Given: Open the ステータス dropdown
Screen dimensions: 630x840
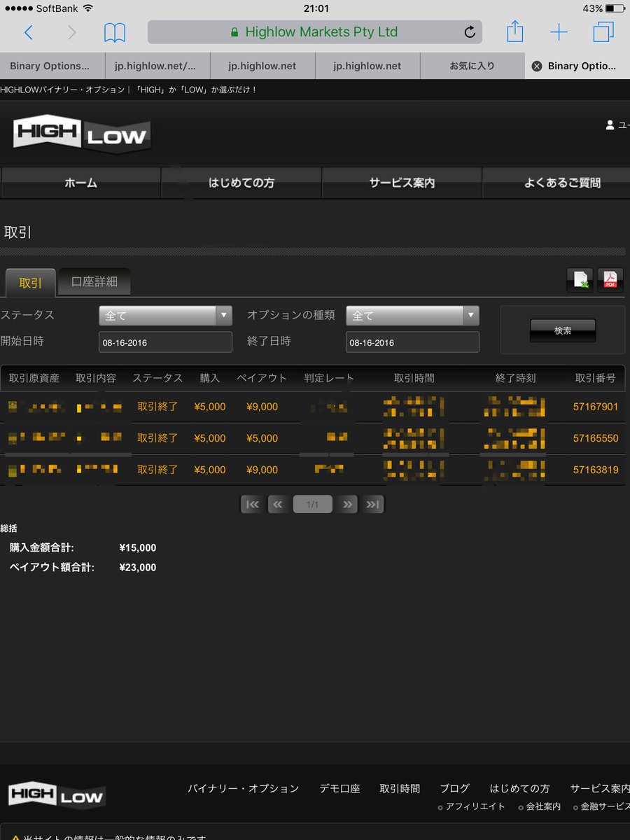Looking at the screenshot, I should pyautogui.click(x=165, y=316).
